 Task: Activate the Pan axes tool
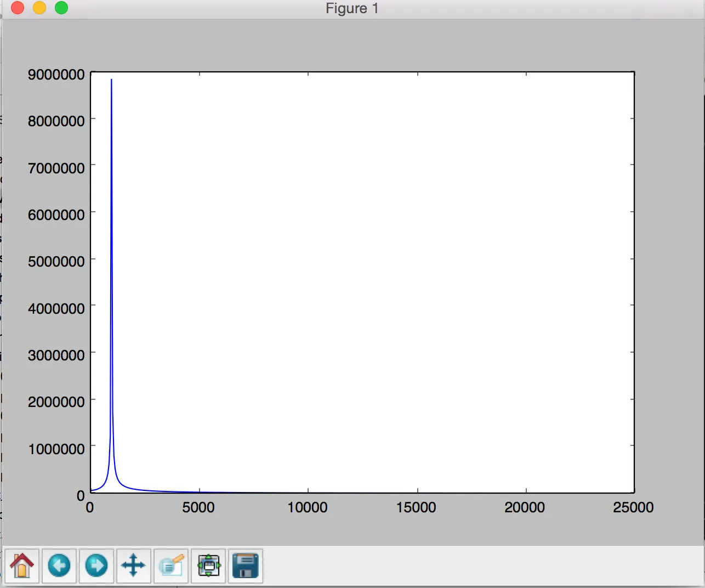coord(134,566)
